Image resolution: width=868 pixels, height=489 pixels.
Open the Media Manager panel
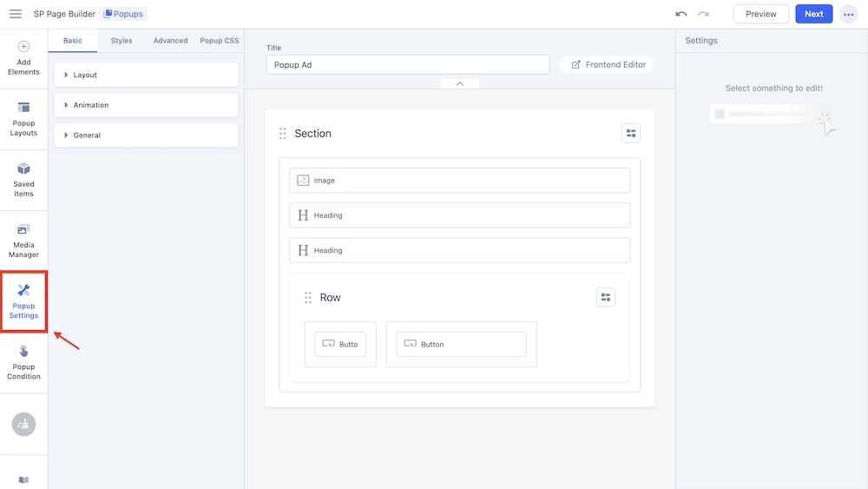pyautogui.click(x=23, y=241)
